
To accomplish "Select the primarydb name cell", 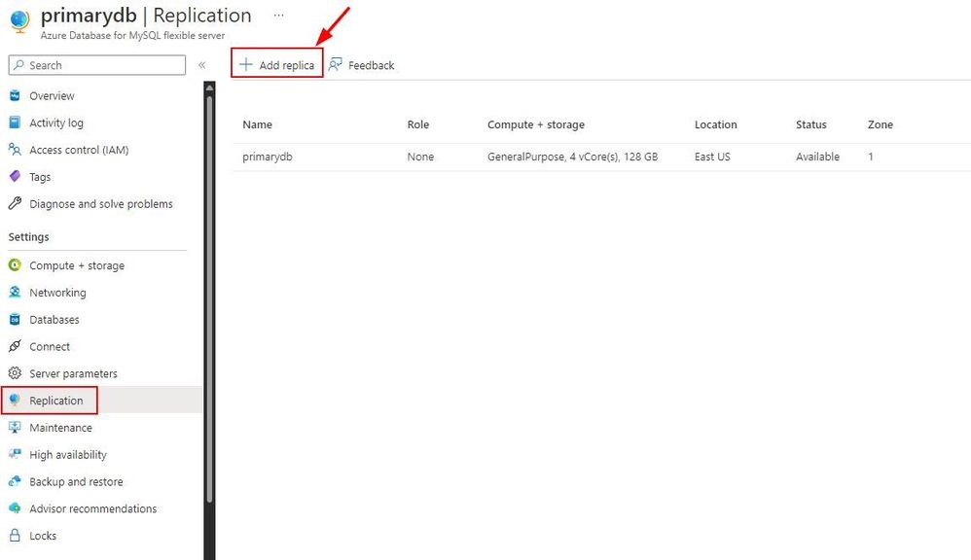I will 267,157.
